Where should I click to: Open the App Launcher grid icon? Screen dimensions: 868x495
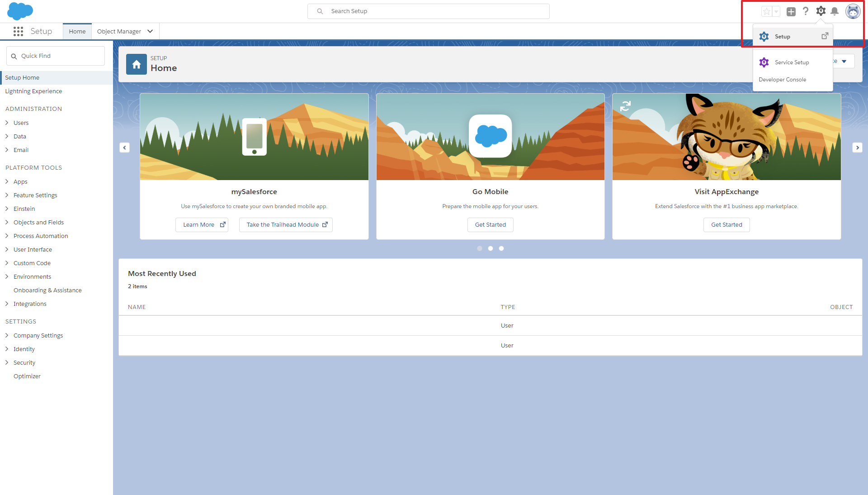pyautogui.click(x=18, y=31)
